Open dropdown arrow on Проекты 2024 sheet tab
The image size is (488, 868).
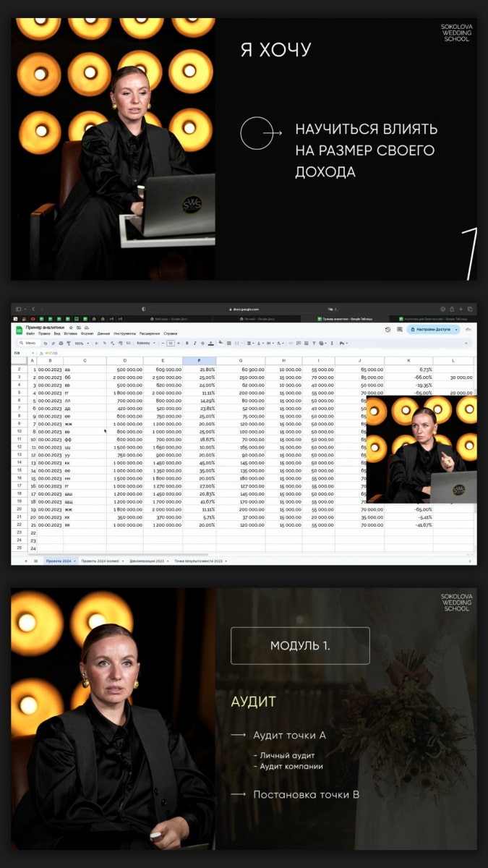(x=75, y=561)
